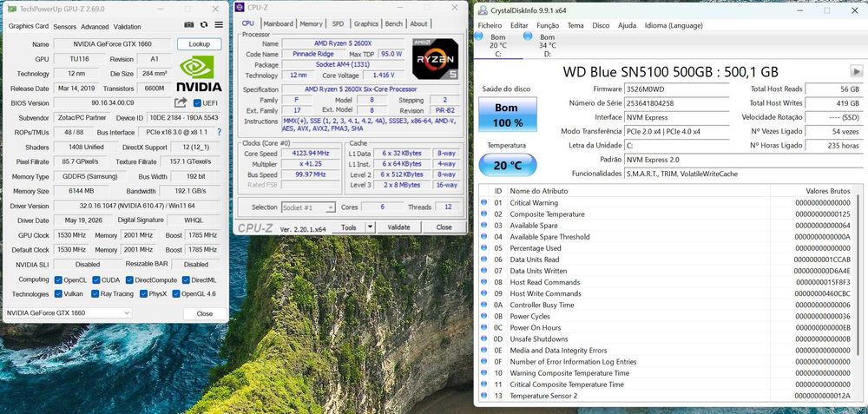The image size is (868, 414).
Task: Open the Memory tab in CPU-Z
Action: click(311, 23)
